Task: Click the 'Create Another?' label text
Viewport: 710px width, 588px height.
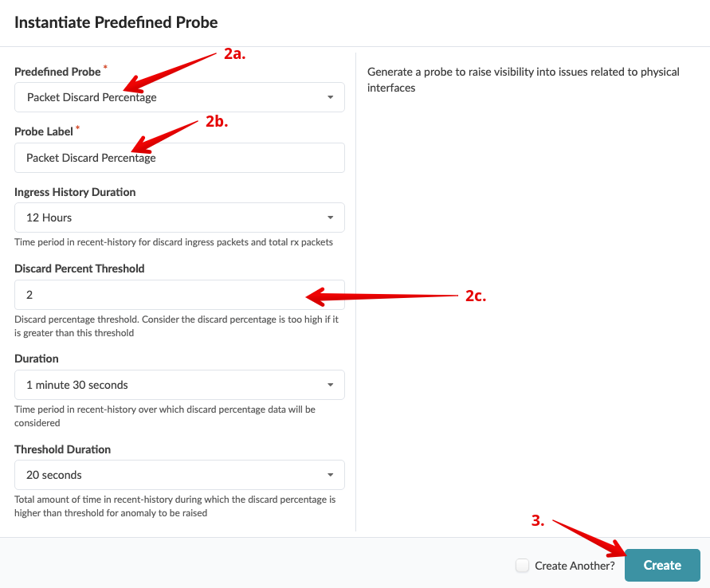Action: click(575, 566)
